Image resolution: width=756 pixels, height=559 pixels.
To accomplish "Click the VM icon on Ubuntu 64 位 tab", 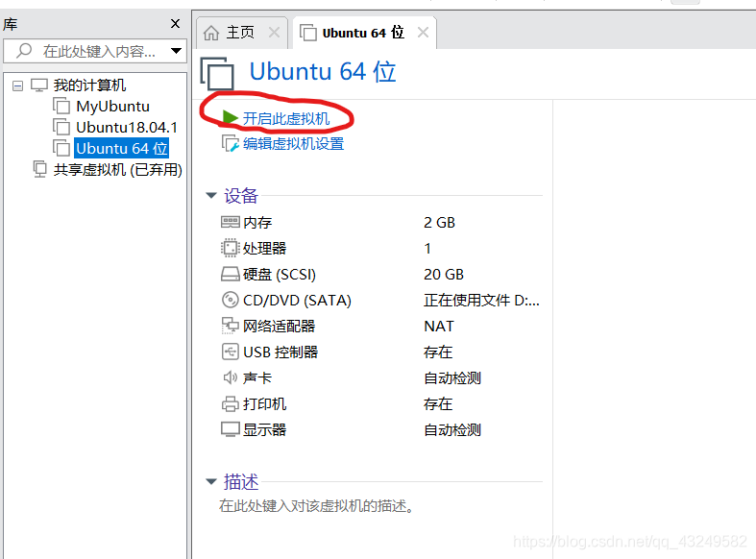I will coord(308,33).
